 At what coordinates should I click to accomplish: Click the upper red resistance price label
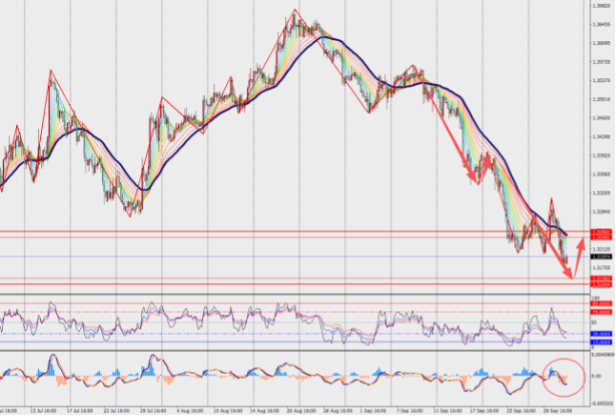(x=601, y=232)
